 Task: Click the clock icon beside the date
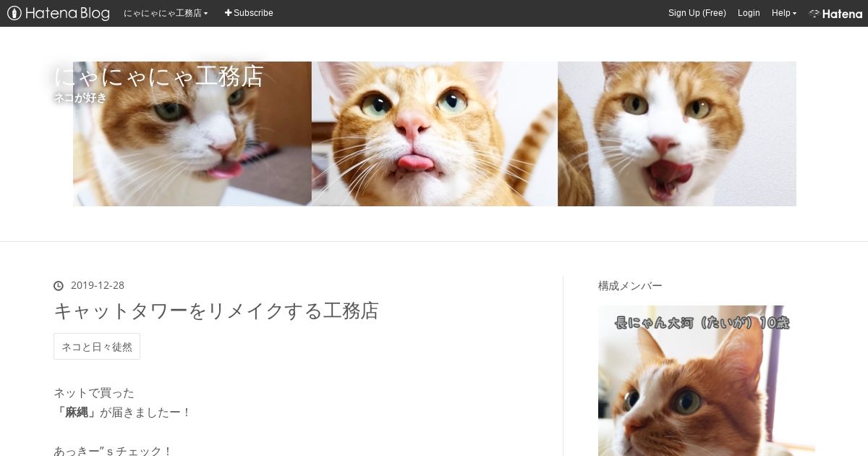pos(59,286)
